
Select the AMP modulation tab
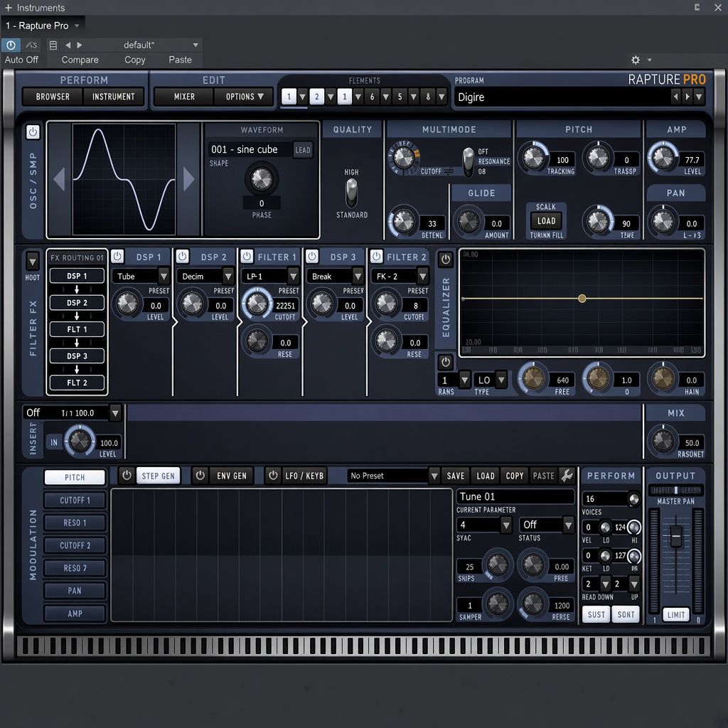point(75,614)
